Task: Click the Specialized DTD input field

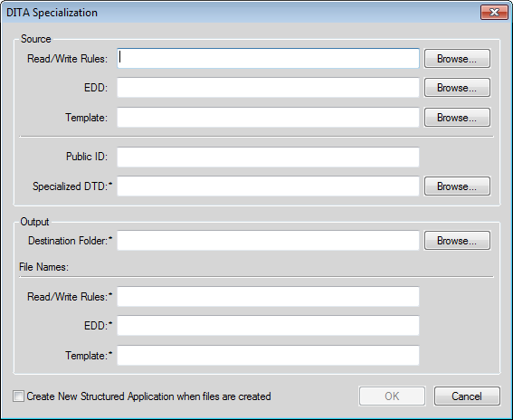Action: click(268, 186)
